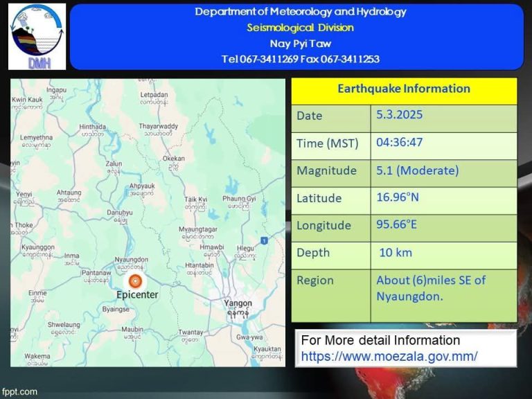Select the Yangon city label on the map
Viewport: 532px width, 399px height.
click(238, 303)
